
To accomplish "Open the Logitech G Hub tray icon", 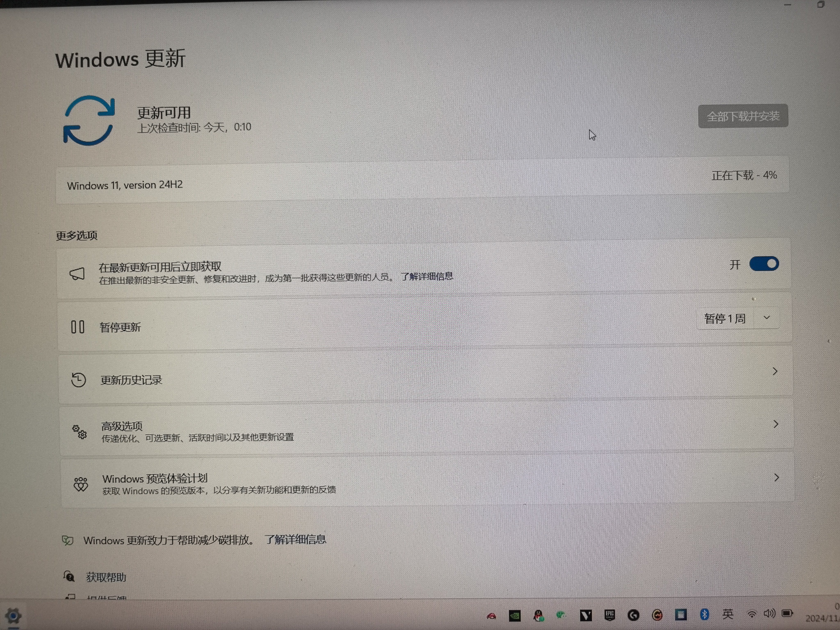I will point(633,615).
